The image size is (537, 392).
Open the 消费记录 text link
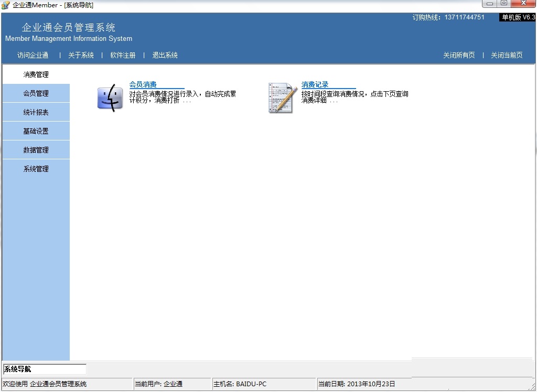[x=315, y=83]
